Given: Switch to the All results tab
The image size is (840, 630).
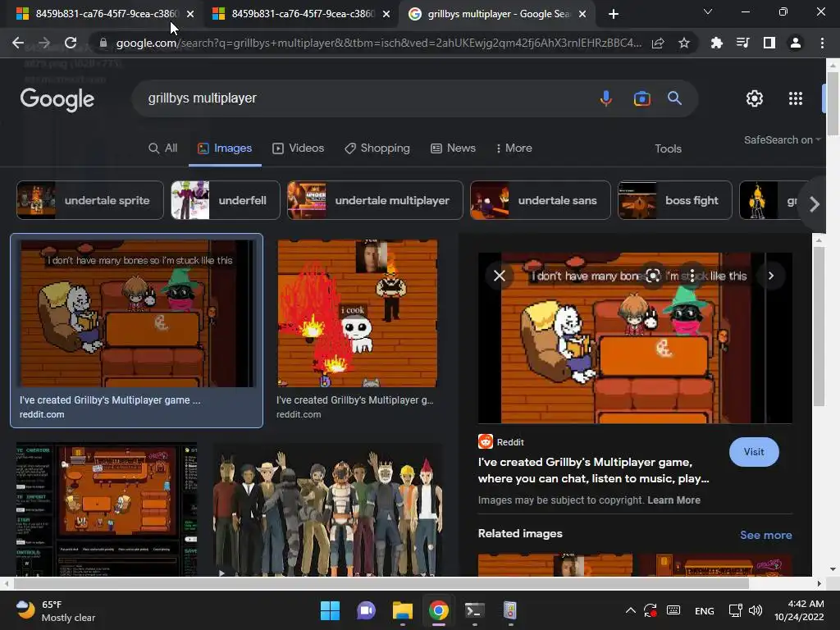Looking at the screenshot, I should 163,148.
